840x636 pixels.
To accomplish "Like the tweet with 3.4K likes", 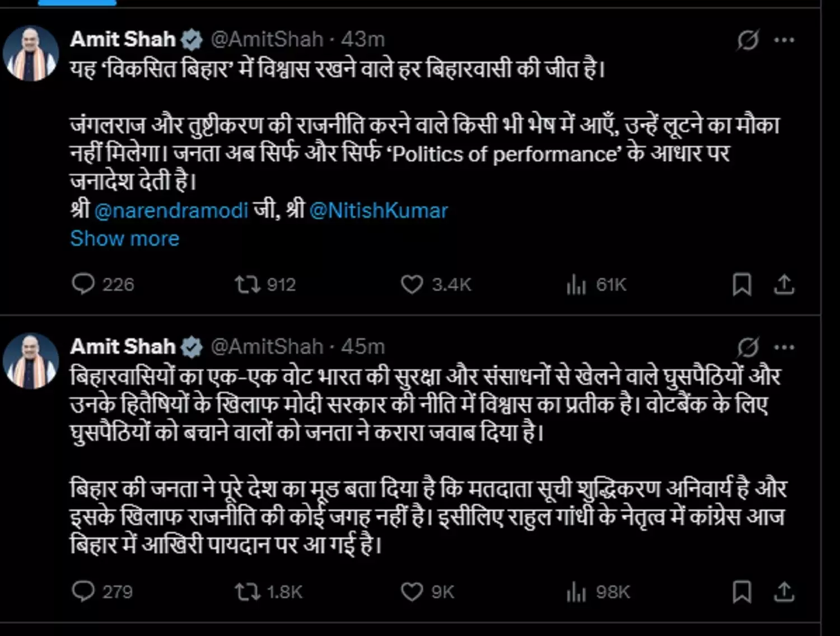I will [412, 284].
